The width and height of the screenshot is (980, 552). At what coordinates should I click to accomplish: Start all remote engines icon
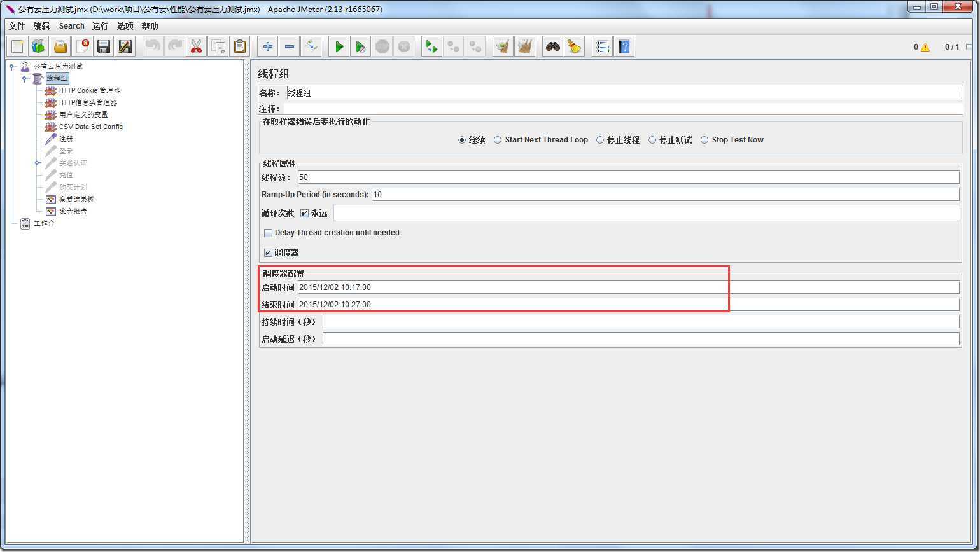432,46
